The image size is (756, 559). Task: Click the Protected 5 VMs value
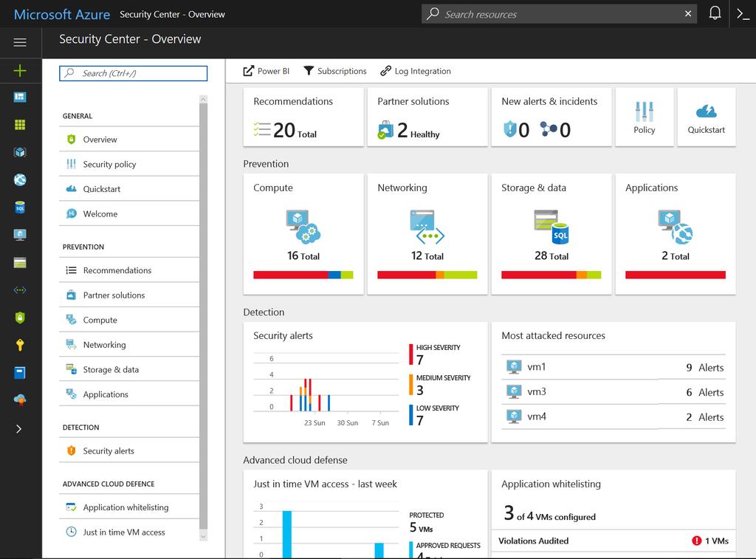point(422,527)
